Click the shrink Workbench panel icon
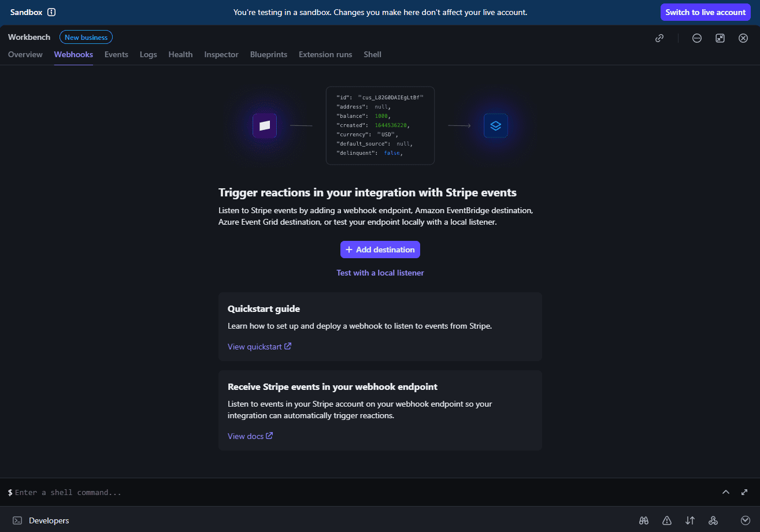760x532 pixels. [720, 38]
